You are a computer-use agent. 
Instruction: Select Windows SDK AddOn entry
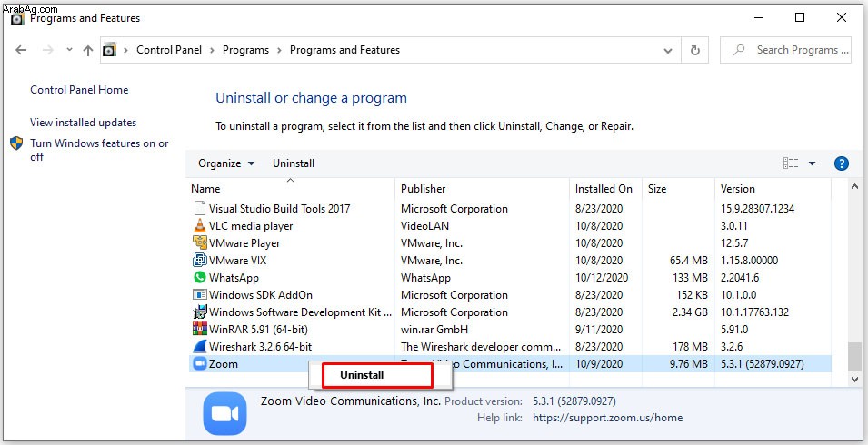pyautogui.click(x=261, y=294)
